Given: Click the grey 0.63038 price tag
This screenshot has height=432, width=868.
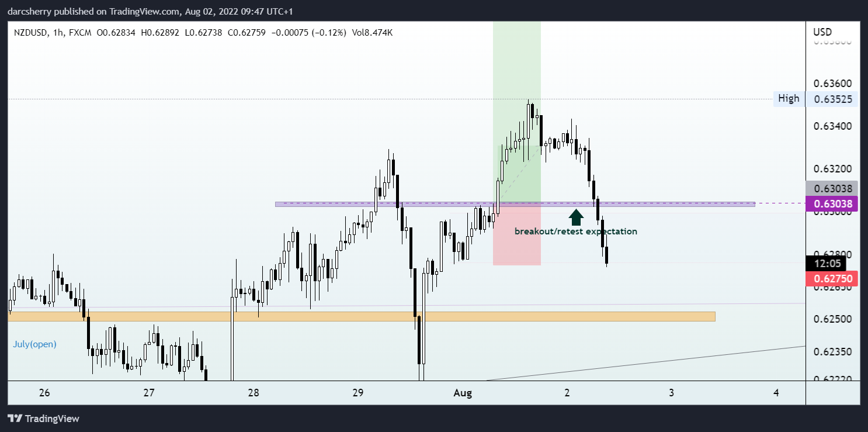Looking at the screenshot, I should [832, 189].
